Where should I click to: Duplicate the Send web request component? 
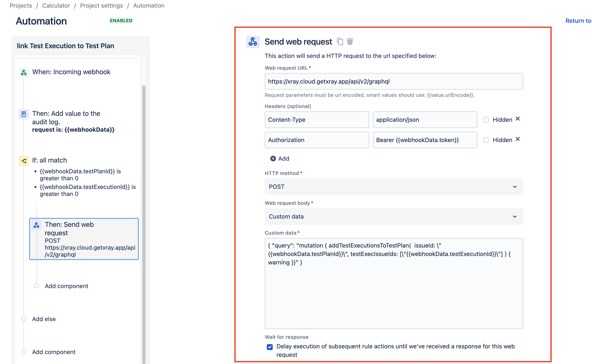[340, 41]
